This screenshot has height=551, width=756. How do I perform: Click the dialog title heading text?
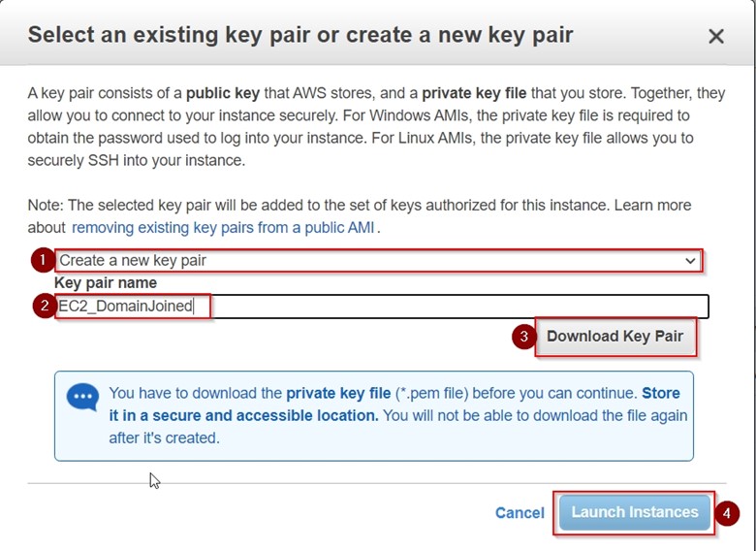300,36
